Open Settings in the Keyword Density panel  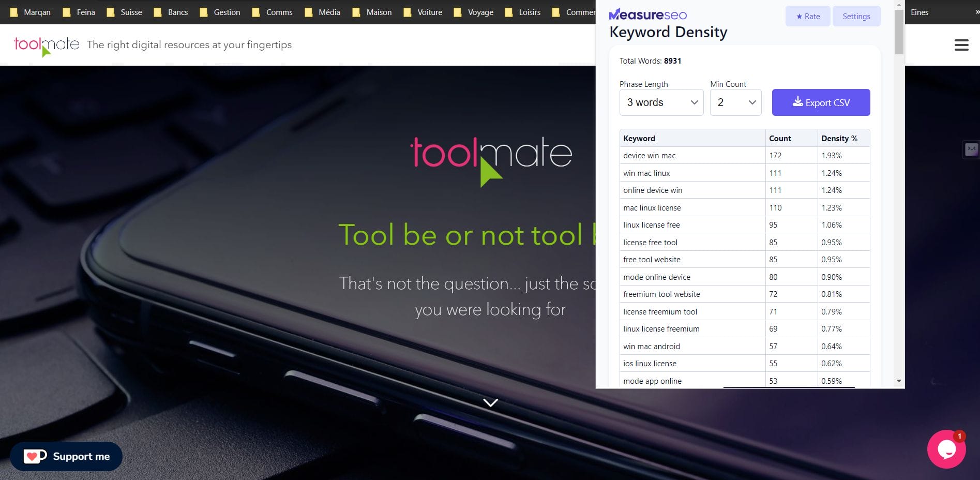pyautogui.click(x=856, y=16)
